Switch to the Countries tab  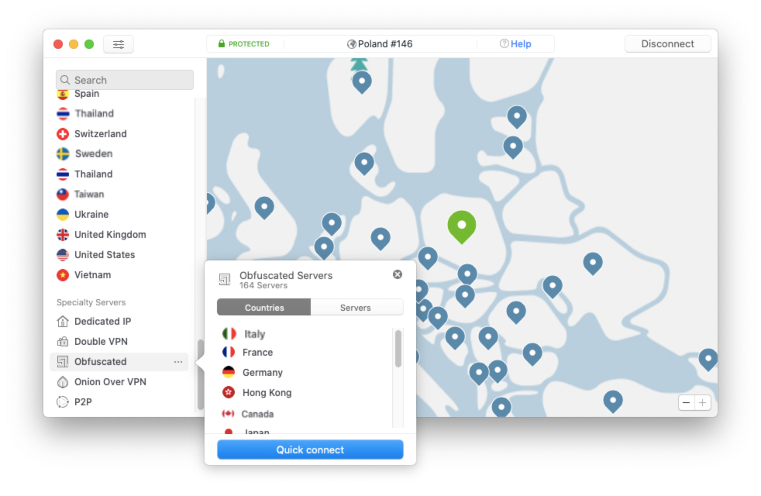tap(264, 307)
